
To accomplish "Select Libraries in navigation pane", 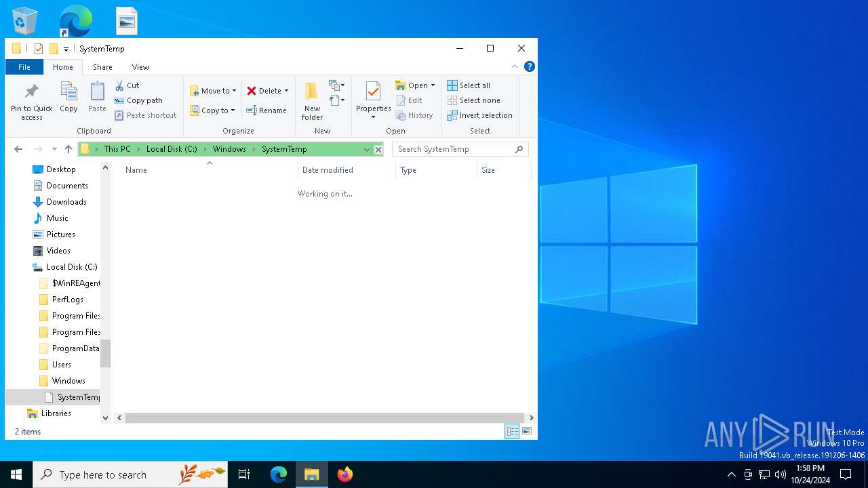I will click(x=56, y=413).
